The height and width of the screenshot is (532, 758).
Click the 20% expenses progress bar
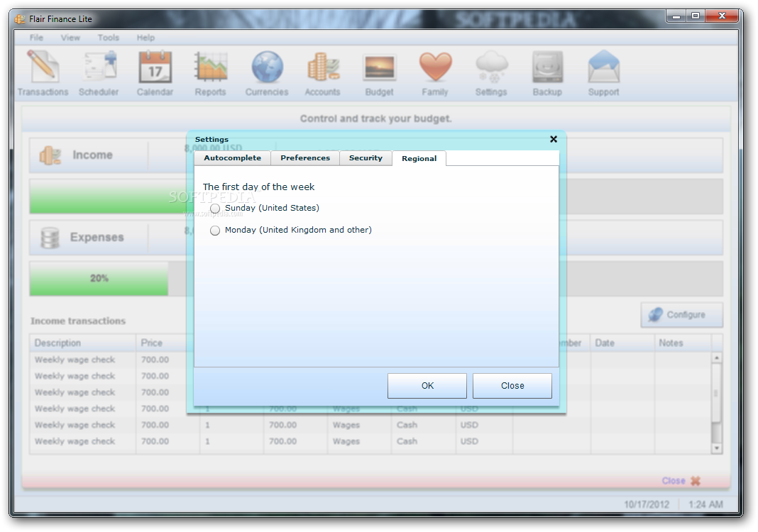pos(99,279)
